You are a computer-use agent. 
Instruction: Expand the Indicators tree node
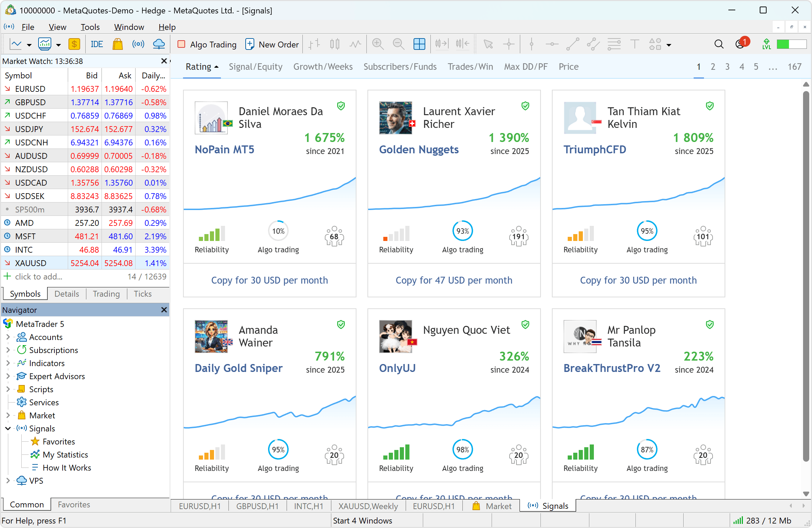pyautogui.click(x=8, y=363)
